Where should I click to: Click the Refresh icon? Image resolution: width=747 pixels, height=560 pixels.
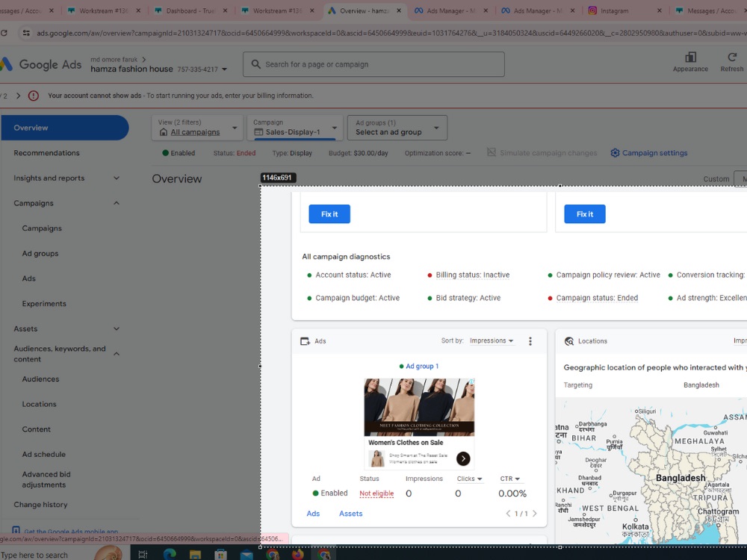point(732,57)
